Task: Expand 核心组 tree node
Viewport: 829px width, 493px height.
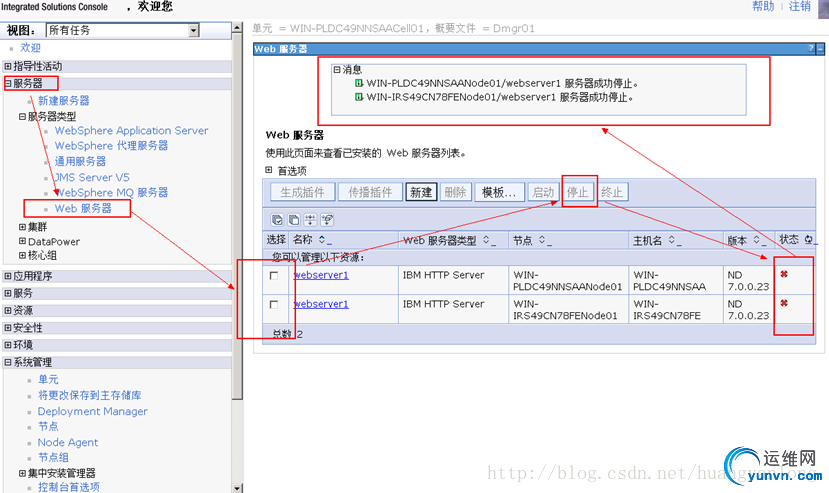Action: point(22,255)
